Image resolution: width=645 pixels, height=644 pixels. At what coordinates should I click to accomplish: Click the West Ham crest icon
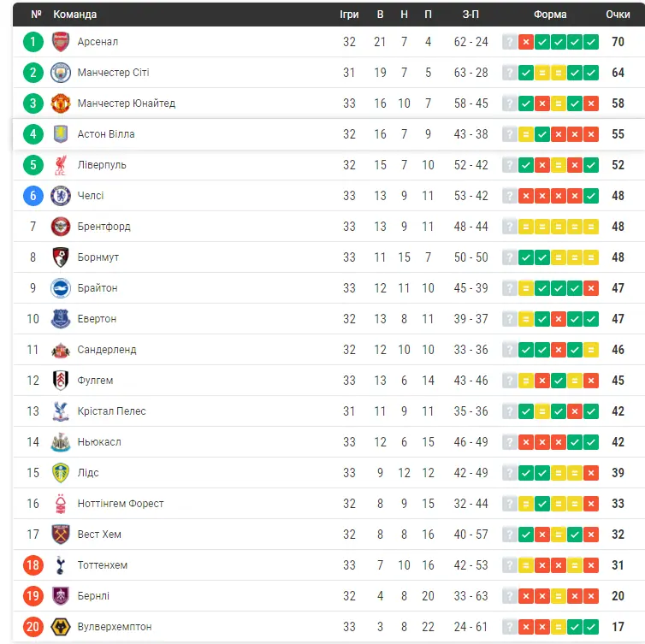pyautogui.click(x=60, y=535)
